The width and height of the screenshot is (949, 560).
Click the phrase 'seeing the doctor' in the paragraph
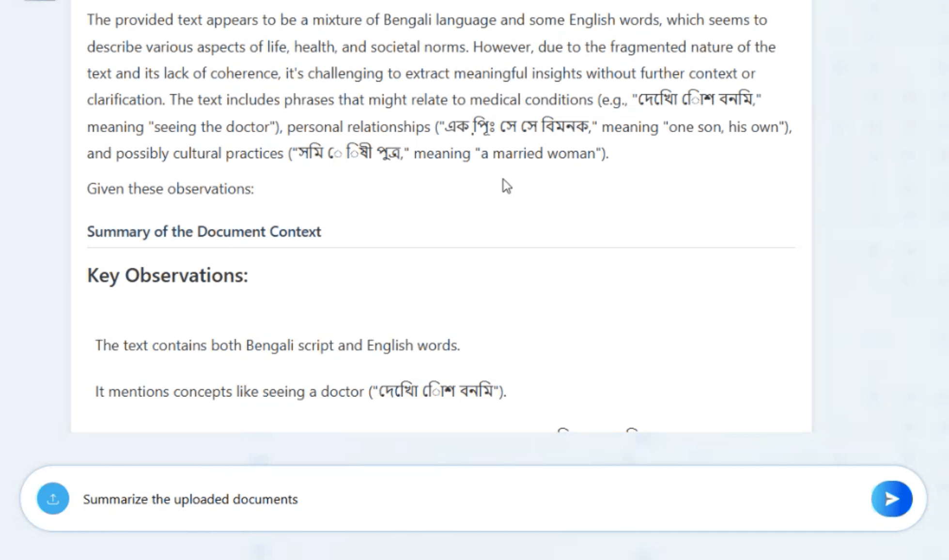215,127
